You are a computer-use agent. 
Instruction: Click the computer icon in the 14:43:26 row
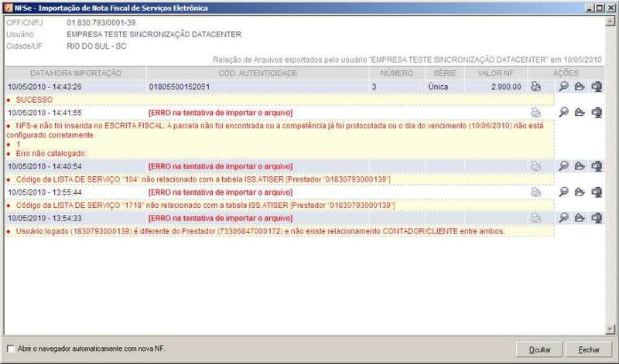point(597,87)
